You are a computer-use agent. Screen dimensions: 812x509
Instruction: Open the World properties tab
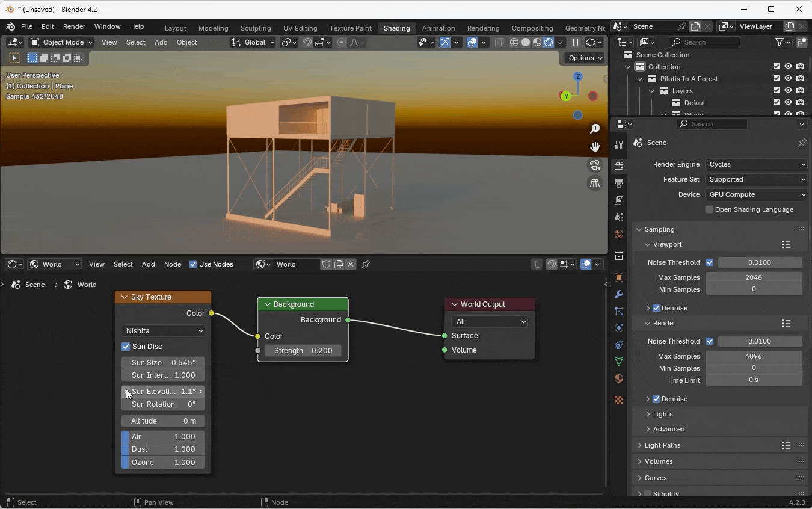click(619, 233)
